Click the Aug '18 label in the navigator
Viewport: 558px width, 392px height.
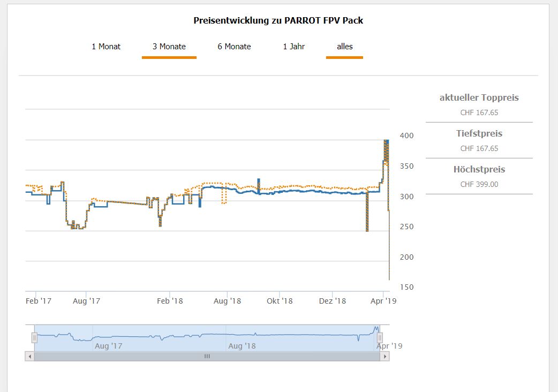coord(242,346)
